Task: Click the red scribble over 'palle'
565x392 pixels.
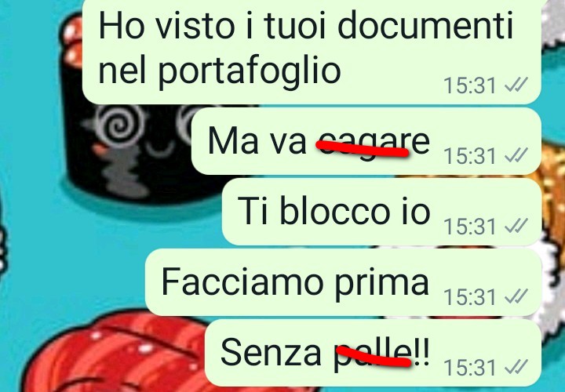Action: [x=373, y=357]
